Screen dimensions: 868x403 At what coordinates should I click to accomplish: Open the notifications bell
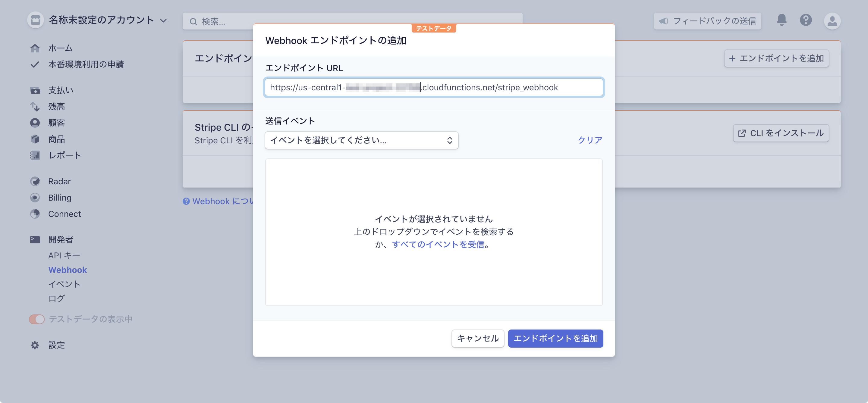[x=782, y=20]
